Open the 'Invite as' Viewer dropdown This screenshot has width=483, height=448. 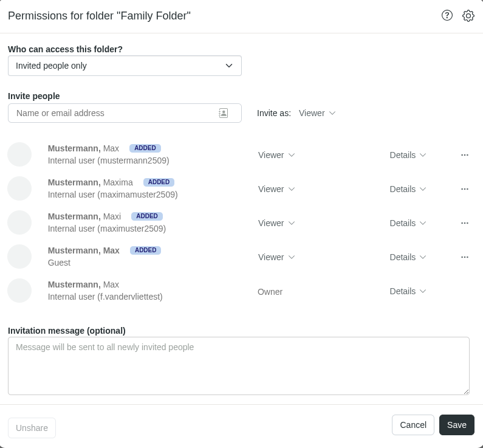click(317, 113)
